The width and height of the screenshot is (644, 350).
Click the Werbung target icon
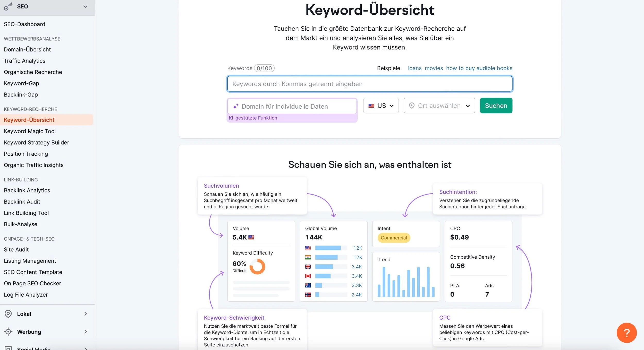(x=8, y=332)
